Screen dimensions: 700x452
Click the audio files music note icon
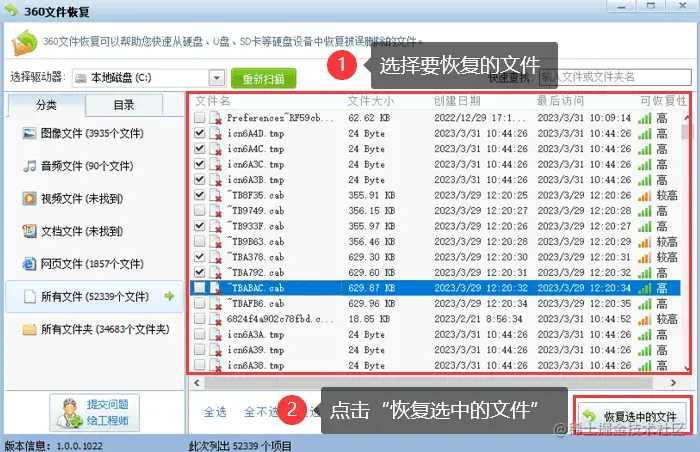point(29,166)
